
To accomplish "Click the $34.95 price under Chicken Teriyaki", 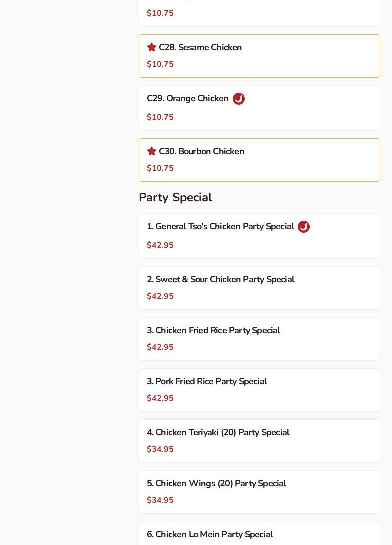I will (x=160, y=449).
